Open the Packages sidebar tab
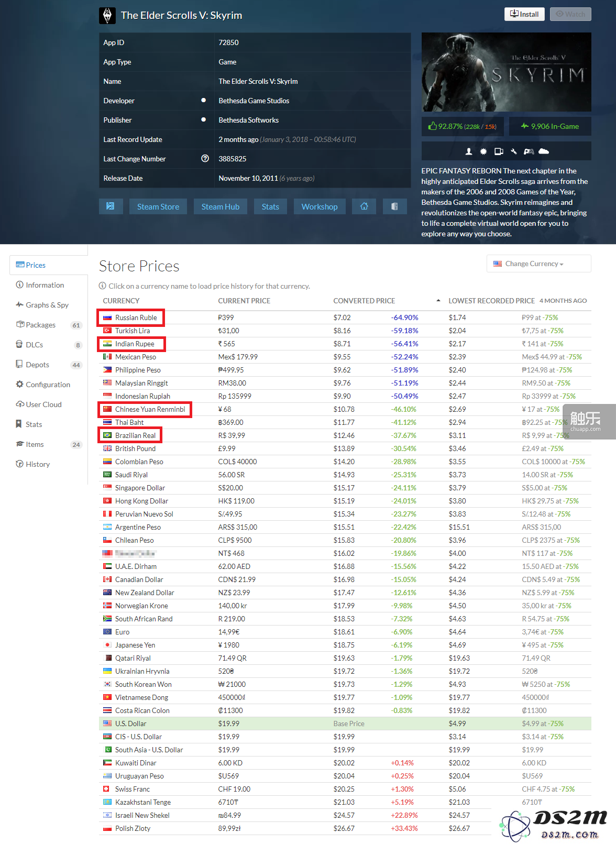This screenshot has height=844, width=616. point(48,325)
